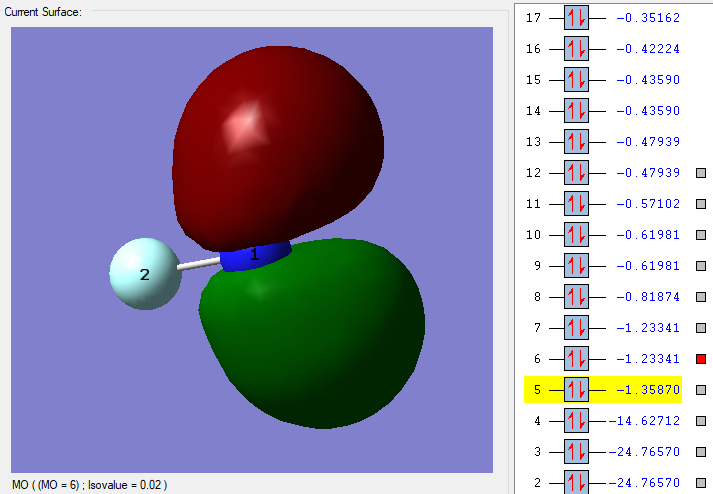Viewport: 713px width, 494px height.
Task: Toggle the surface square next to MO 4
Action: pos(701,421)
